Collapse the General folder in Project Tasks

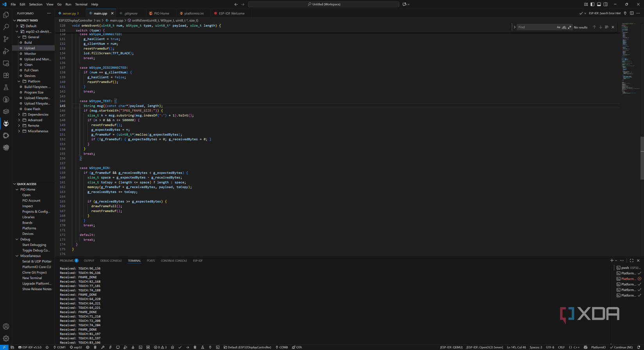[x=19, y=37]
